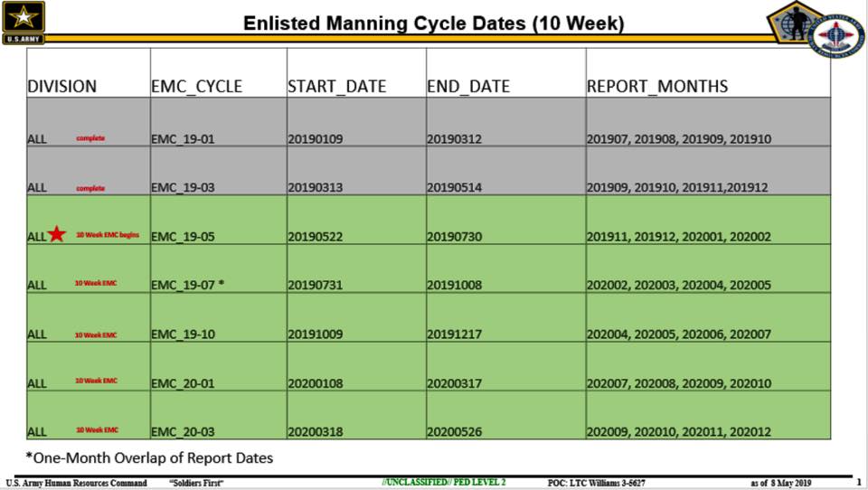This screenshot has width=868, height=490.
Task: Click the One-Month Overlap footnote
Action: (x=149, y=457)
